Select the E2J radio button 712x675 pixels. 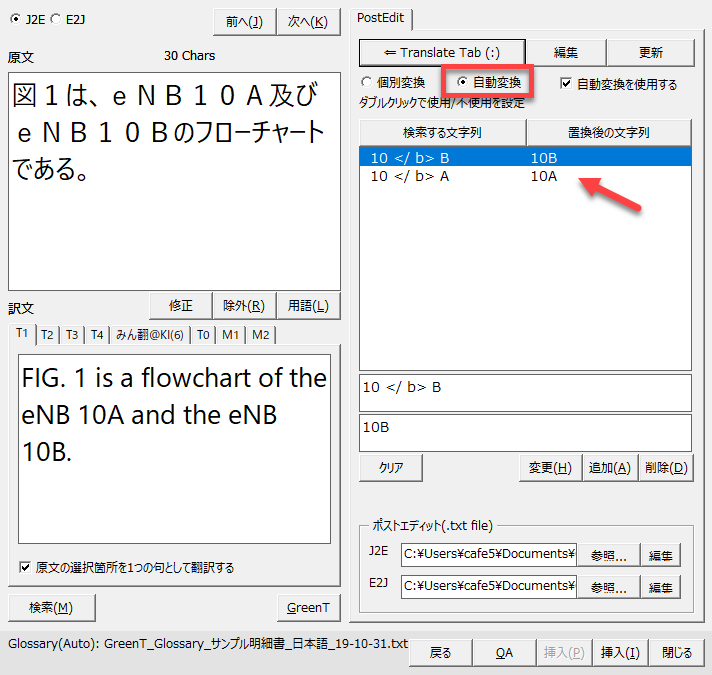tap(56, 19)
